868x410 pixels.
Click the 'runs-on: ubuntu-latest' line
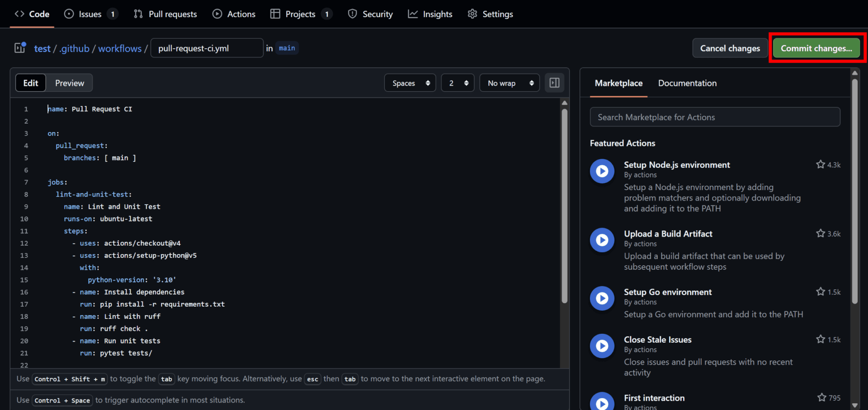[108, 219]
